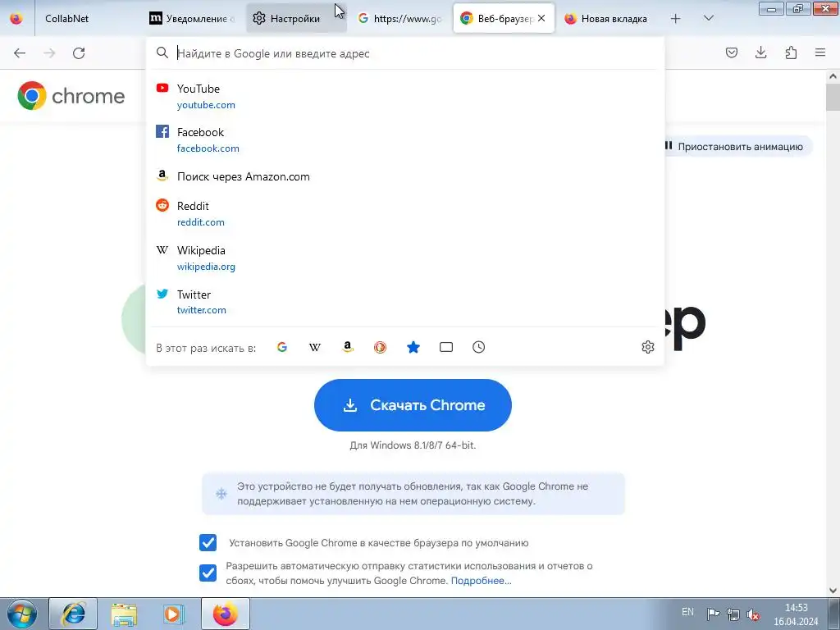Viewport: 840px width, 630px height.
Task: Click the Chrome logo on the page
Action: [71, 96]
